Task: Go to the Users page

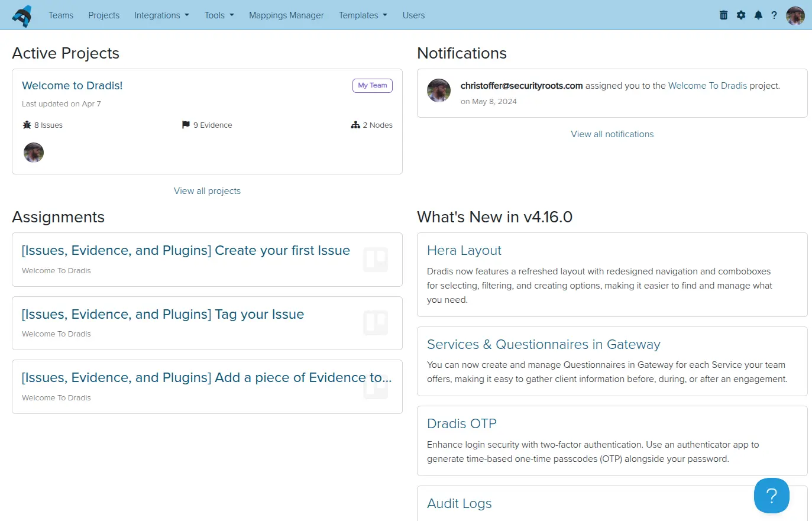Action: pyautogui.click(x=413, y=15)
